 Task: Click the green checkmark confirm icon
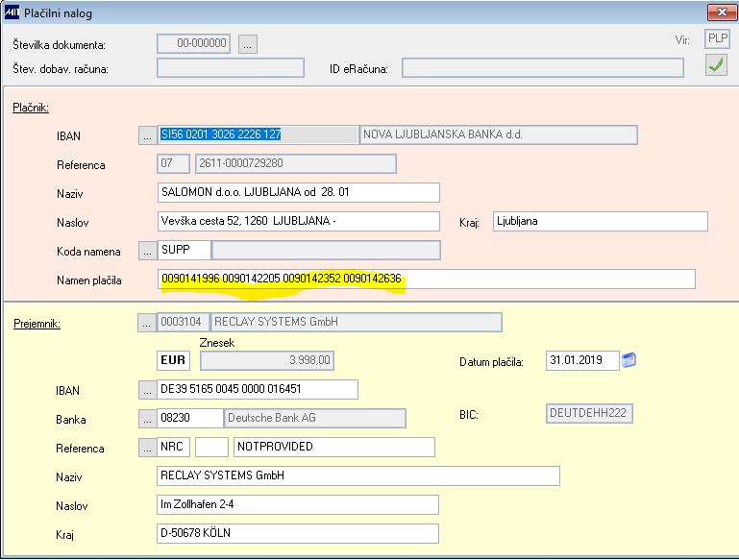[716, 65]
